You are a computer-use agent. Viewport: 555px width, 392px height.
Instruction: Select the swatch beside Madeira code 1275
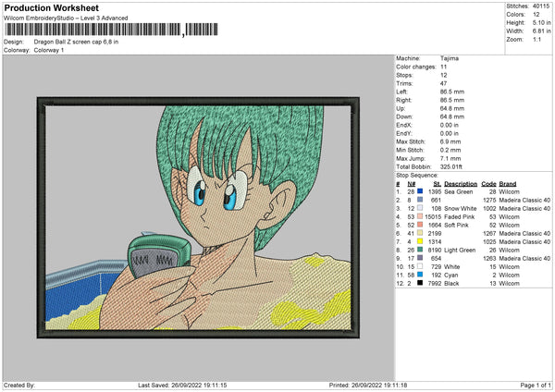click(420, 200)
